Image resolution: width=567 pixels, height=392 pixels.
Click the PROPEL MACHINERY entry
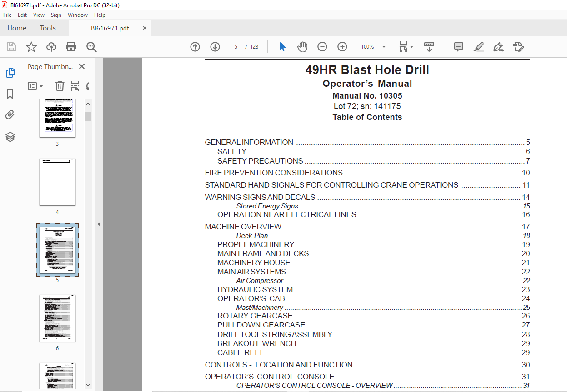point(374,244)
